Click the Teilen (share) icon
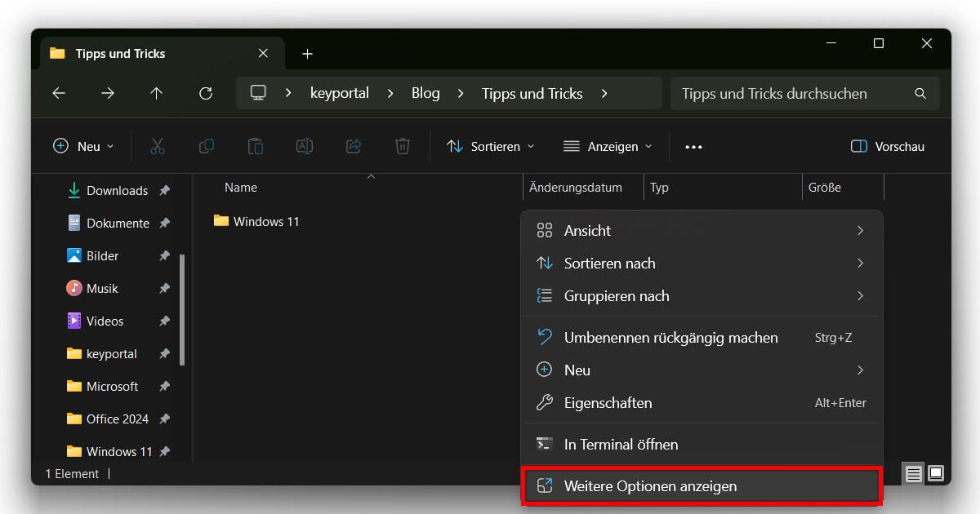Screen dimensions: 980x514 click(x=353, y=146)
